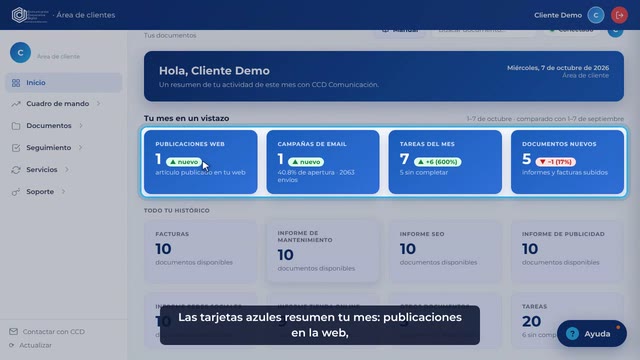Image resolution: width=640 pixels, height=360 pixels.
Task: Click 'Miércoles, 7 de octubre de 2026' date
Action: [558, 68]
